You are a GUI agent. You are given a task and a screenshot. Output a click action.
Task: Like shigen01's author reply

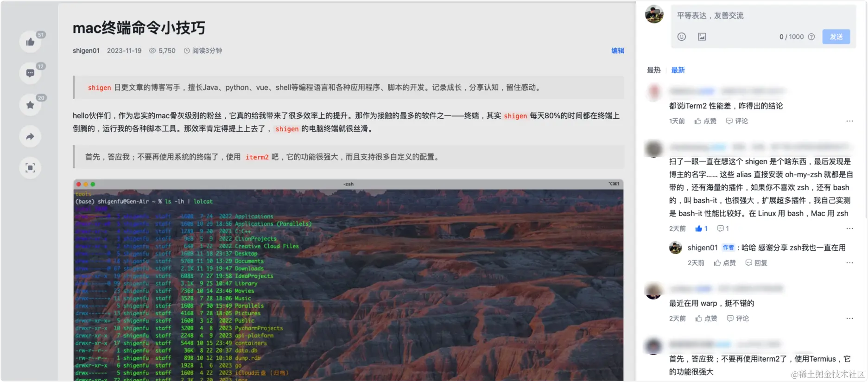(725, 263)
